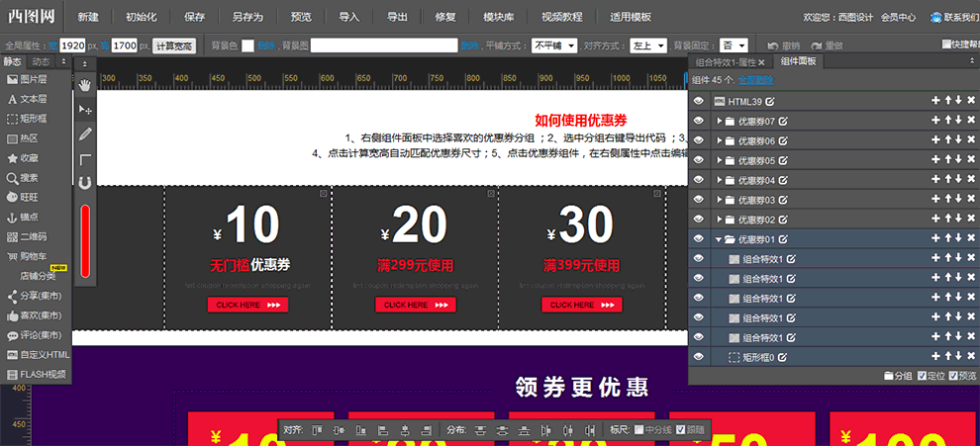Open the 新建 menu
980x446 pixels.
(88, 17)
